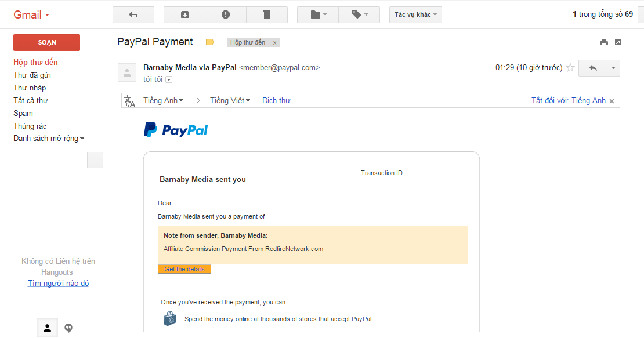
Task: Click the back to inbox arrow
Action: click(x=133, y=14)
